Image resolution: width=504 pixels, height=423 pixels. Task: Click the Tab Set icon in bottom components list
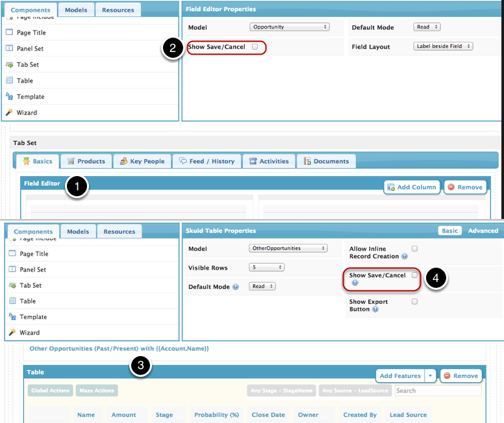[x=10, y=285]
